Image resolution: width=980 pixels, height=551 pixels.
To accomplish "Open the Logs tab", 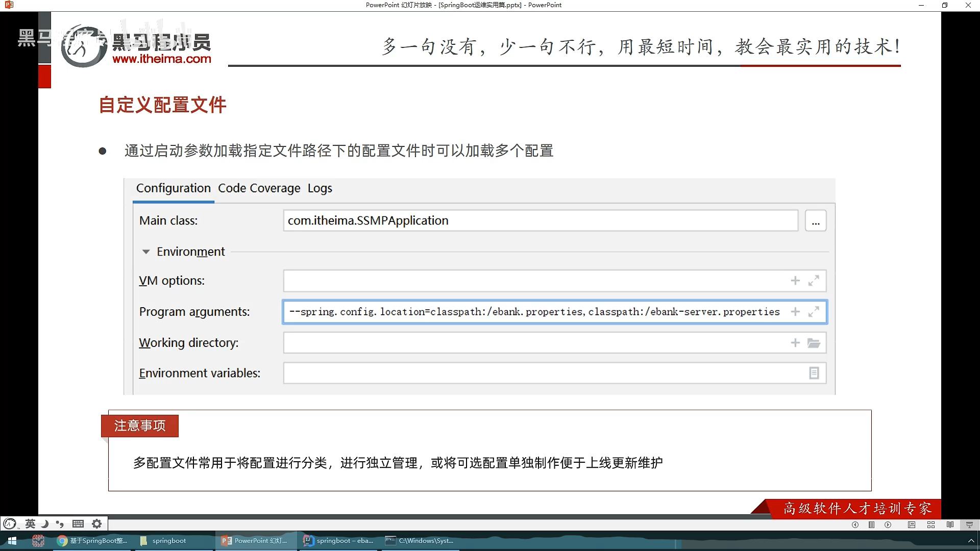I will coord(320,188).
